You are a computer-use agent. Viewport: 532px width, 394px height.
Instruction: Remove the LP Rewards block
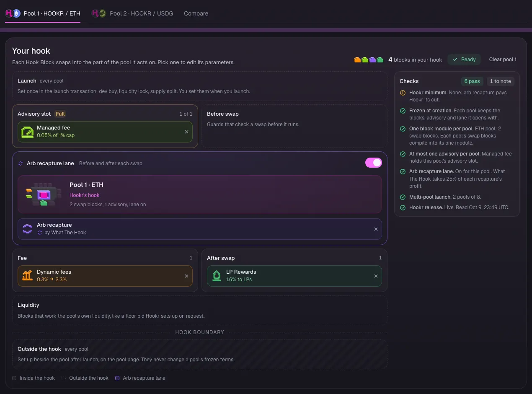(x=376, y=276)
